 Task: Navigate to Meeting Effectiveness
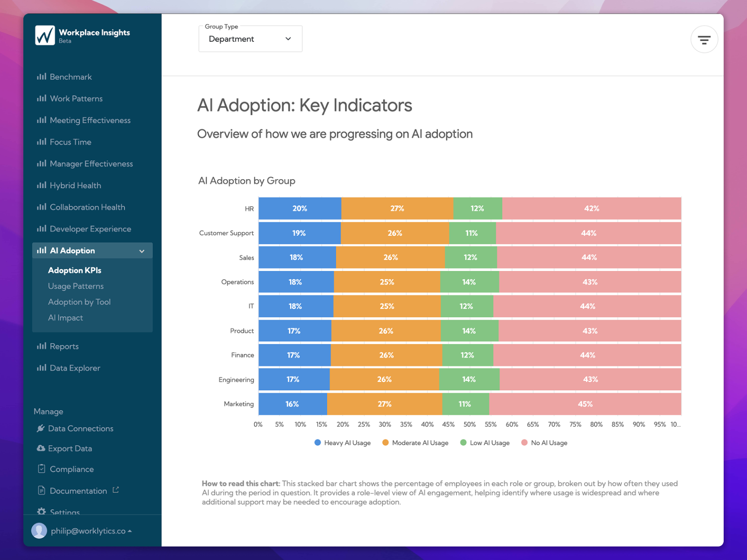[90, 120]
